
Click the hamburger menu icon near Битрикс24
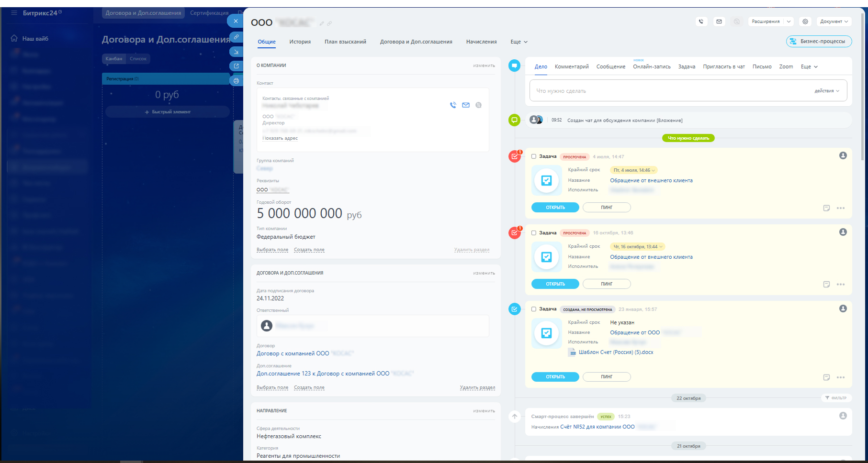14,13
